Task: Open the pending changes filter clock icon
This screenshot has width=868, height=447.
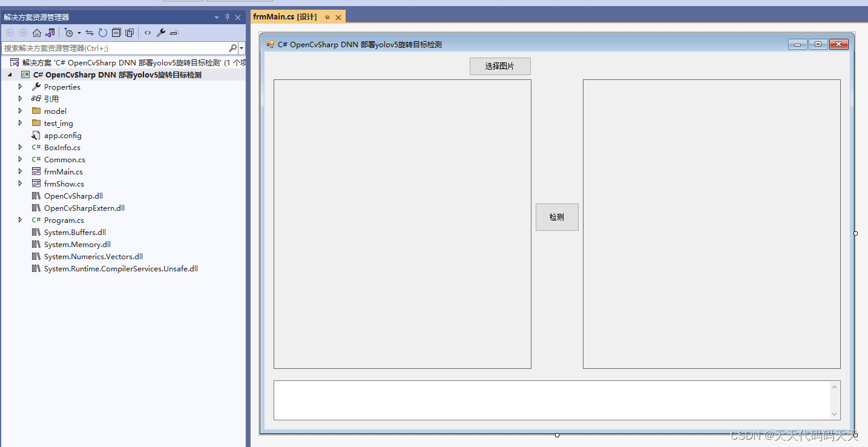Action: pyautogui.click(x=69, y=33)
